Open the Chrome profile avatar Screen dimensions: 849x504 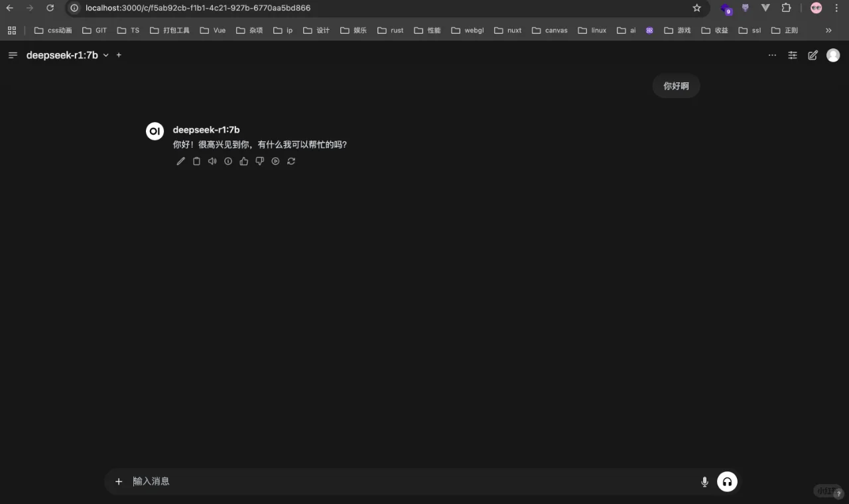[816, 8]
